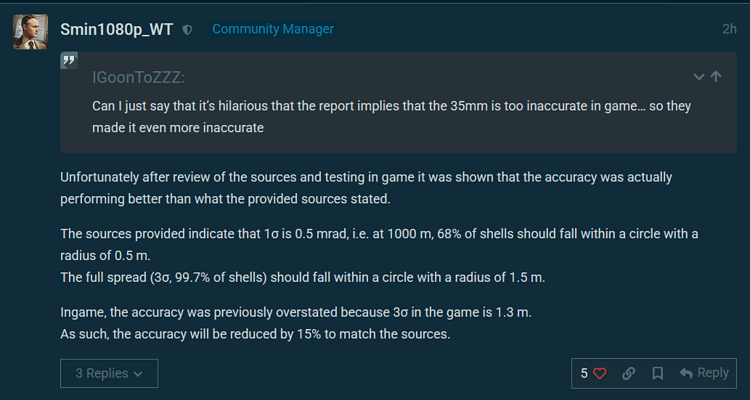Click the quotation mark icon in the quote box
The image size is (750, 400).
[x=69, y=62]
